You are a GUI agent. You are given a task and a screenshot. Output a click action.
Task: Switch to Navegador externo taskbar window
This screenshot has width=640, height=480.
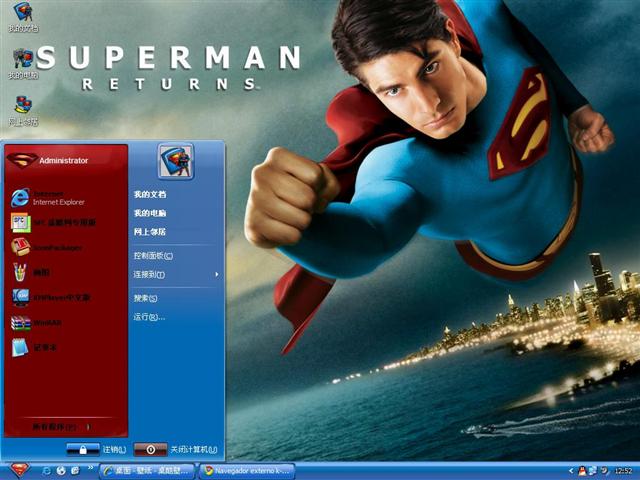[247, 471]
